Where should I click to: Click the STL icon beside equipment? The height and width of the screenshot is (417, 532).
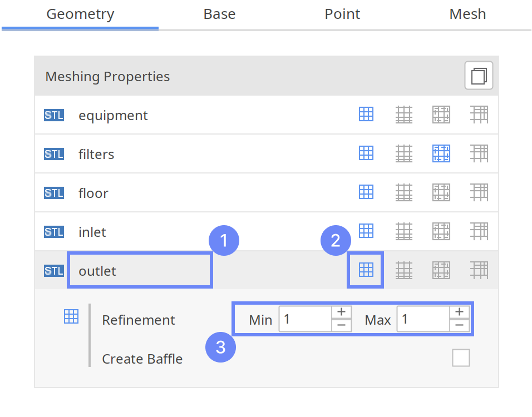coord(54,115)
